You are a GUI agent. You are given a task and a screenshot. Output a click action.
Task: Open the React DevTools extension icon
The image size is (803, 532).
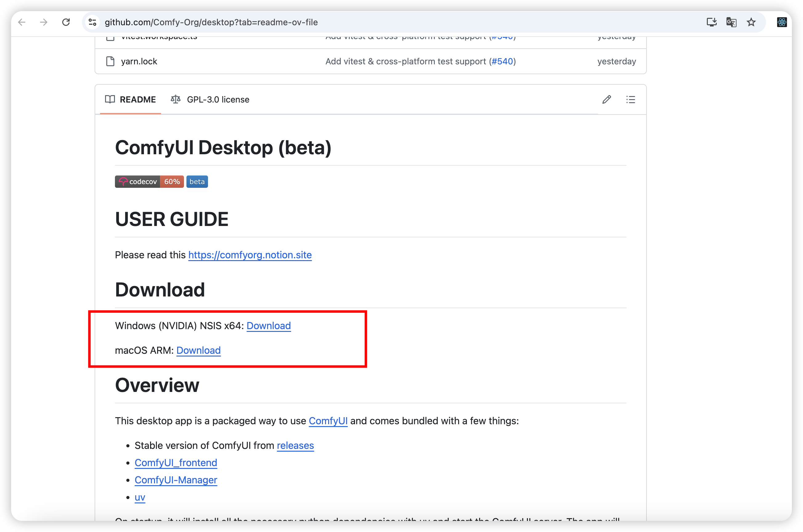(782, 22)
